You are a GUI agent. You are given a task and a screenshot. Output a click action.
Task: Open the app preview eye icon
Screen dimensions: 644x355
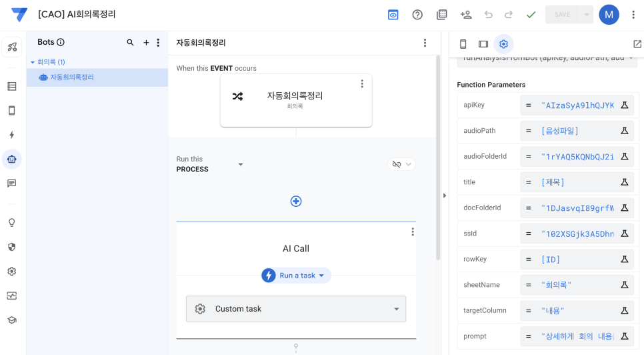coord(393,15)
